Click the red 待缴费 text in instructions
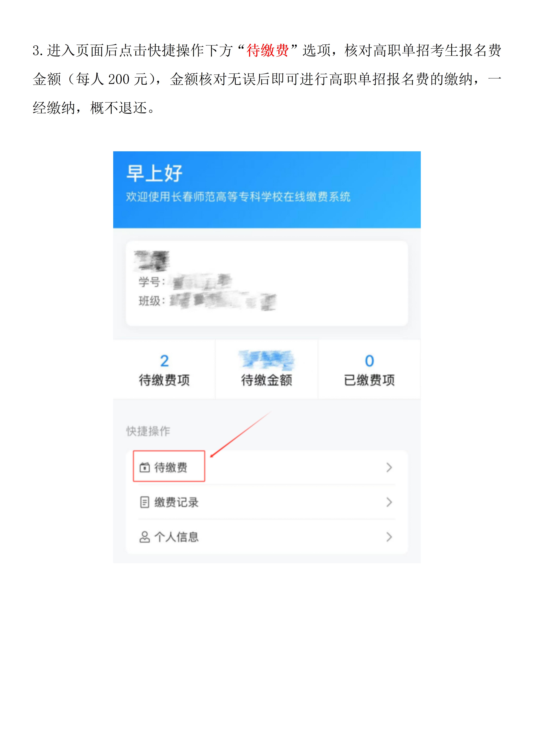534x756 pixels. coord(268,51)
